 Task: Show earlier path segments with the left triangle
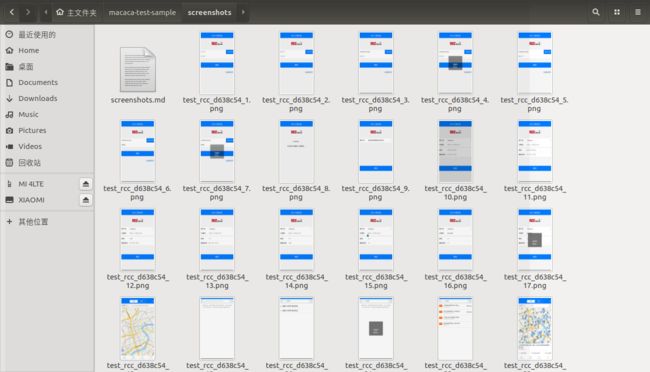tap(46, 12)
